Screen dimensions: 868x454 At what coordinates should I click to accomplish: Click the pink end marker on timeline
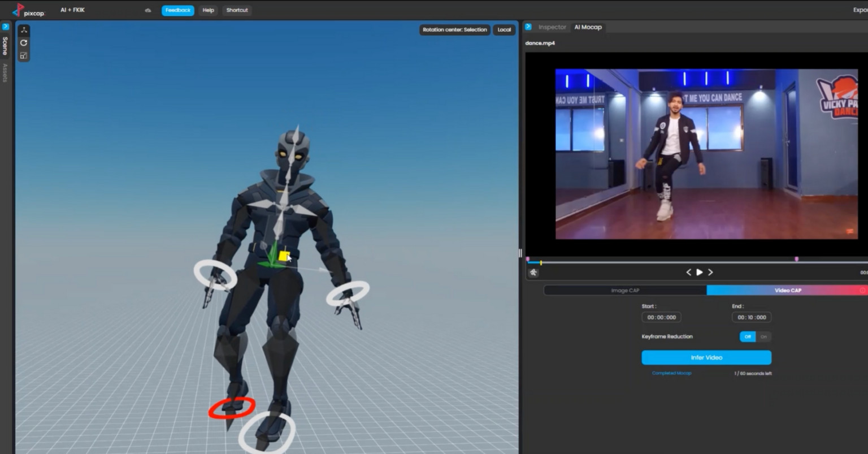point(797,260)
